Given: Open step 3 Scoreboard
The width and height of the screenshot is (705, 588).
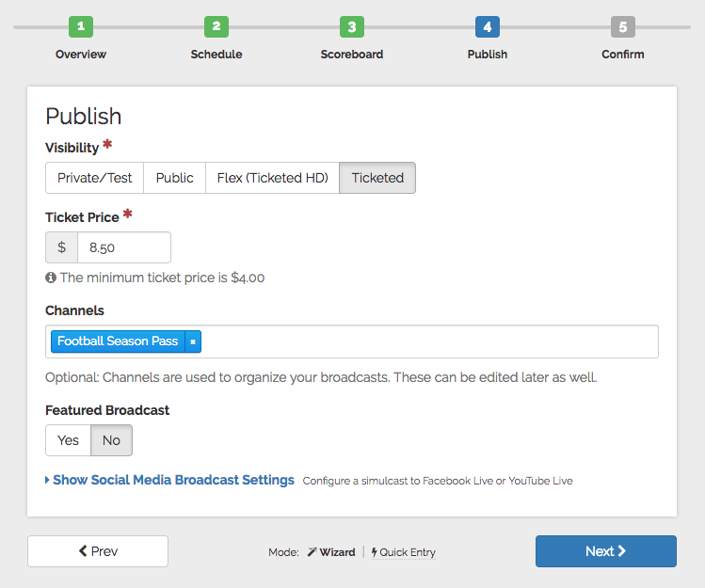Looking at the screenshot, I should tap(352, 27).
